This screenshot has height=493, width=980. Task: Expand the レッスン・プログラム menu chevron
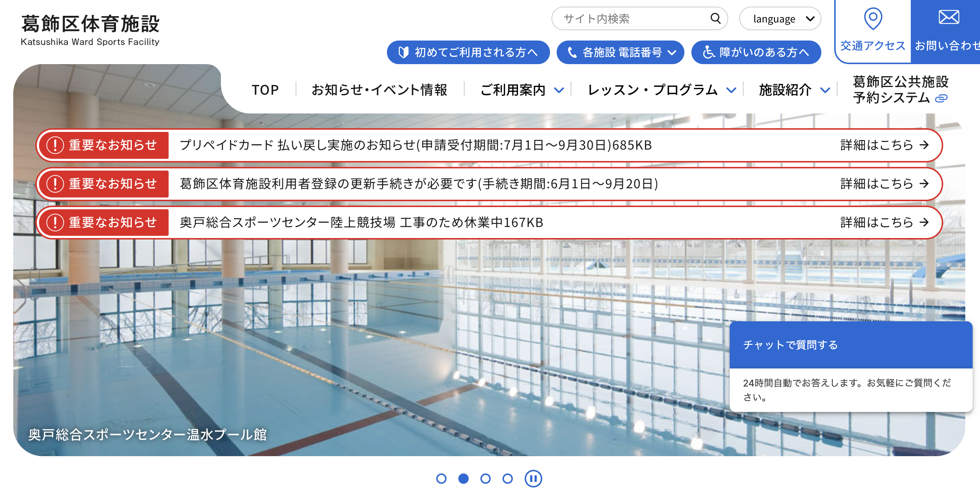[x=731, y=91]
